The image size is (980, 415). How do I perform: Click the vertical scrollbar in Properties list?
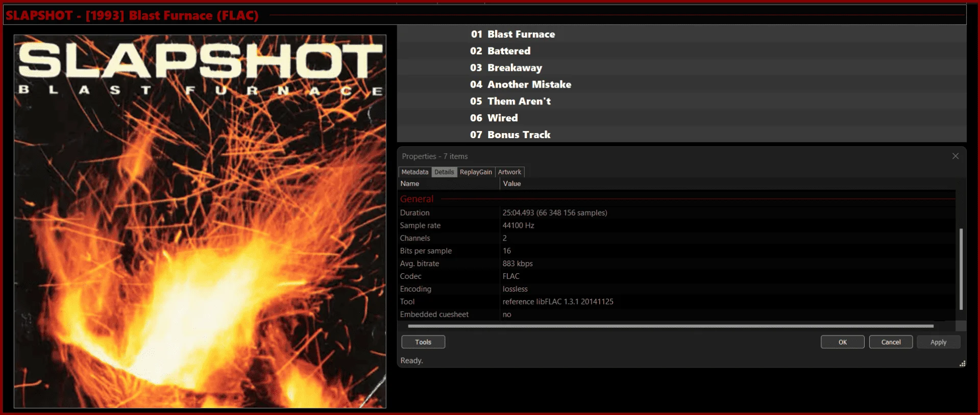(x=961, y=269)
